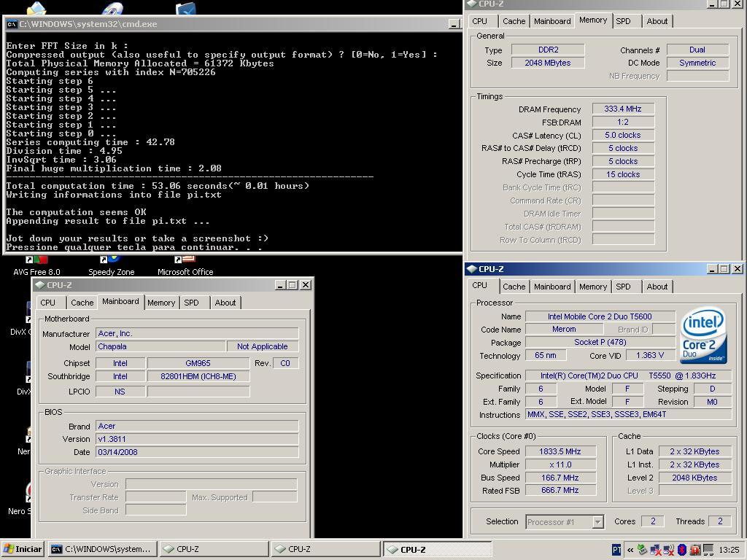747x560 pixels.
Task: Click the DRAM Frequency value 333.4 MHz
Action: pos(623,109)
